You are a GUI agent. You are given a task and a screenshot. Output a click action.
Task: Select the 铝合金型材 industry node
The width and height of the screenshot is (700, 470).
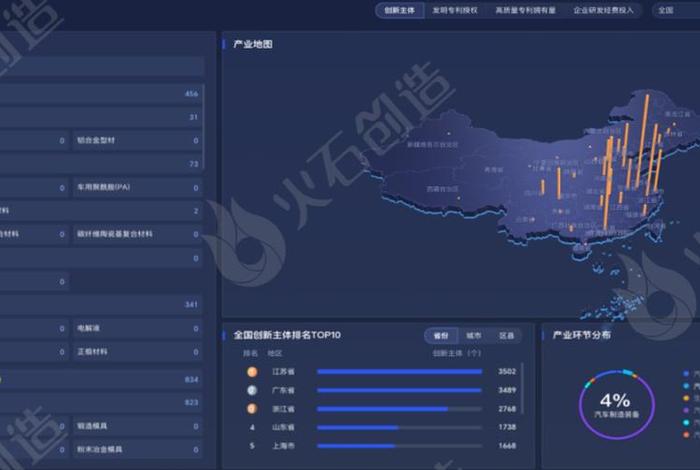pyautogui.click(x=138, y=141)
